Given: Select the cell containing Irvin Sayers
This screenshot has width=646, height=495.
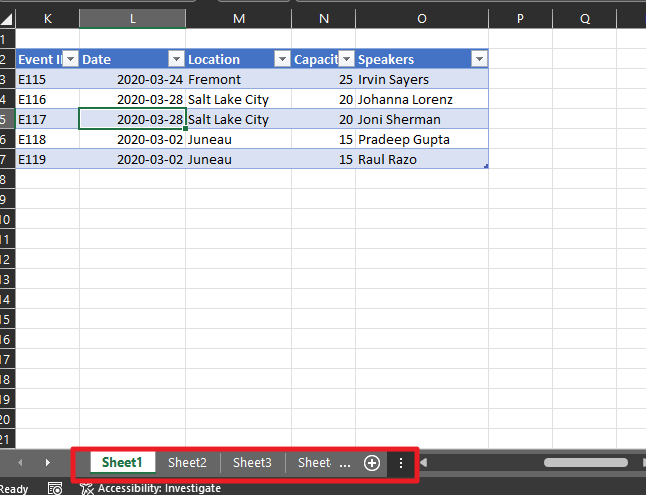Looking at the screenshot, I should click(x=421, y=80).
